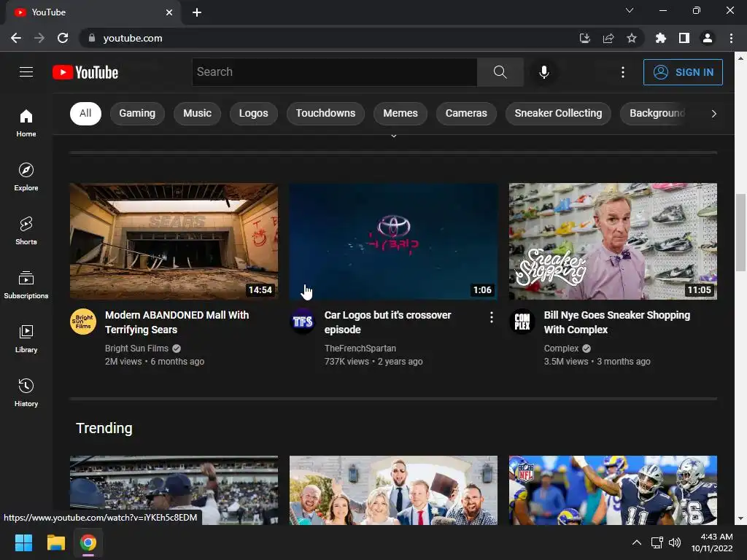Open Chrome profile icon
Image resolution: width=747 pixels, height=560 pixels.
pyautogui.click(x=708, y=38)
